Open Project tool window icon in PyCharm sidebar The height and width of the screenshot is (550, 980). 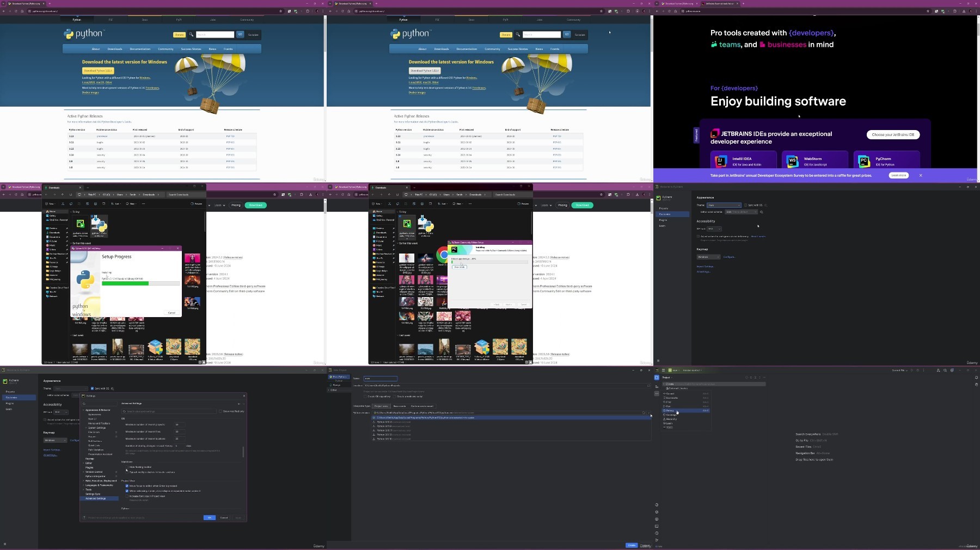point(657,378)
